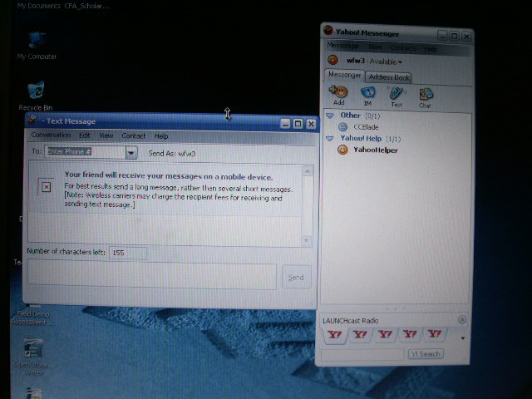Open the View menu in Text Message window
Screen dimensions: 532x399
pos(106,135)
